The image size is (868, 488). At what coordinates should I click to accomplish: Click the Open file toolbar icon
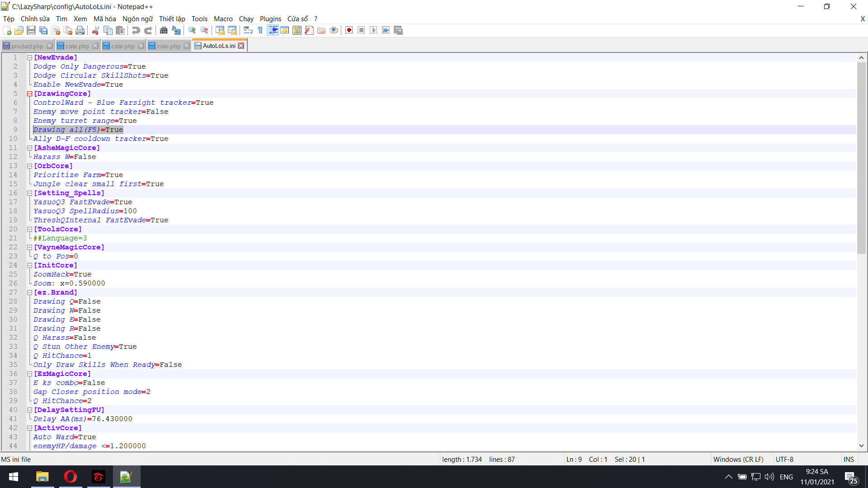pyautogui.click(x=19, y=30)
